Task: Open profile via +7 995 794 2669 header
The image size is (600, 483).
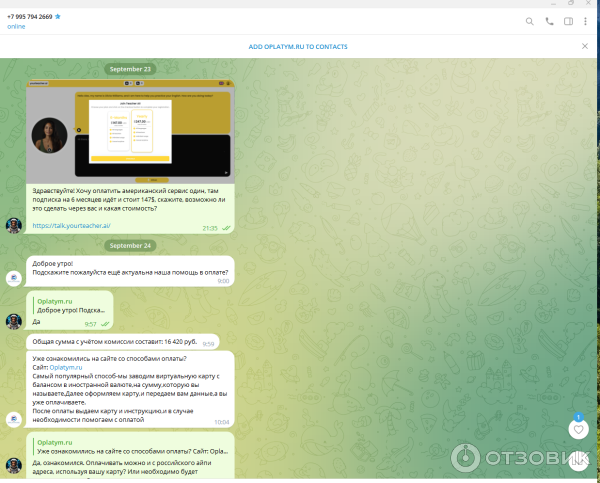Action: coord(30,16)
